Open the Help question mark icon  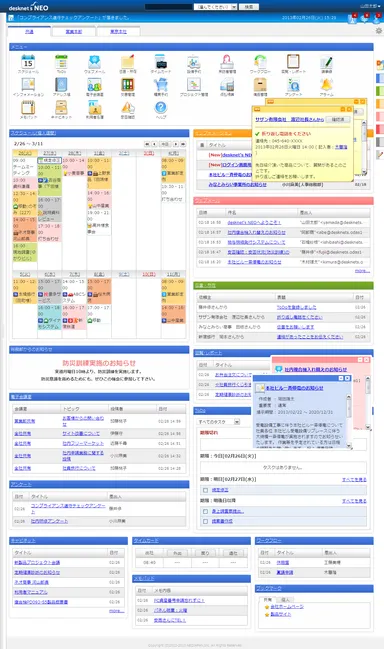pyautogui.click(x=161, y=108)
